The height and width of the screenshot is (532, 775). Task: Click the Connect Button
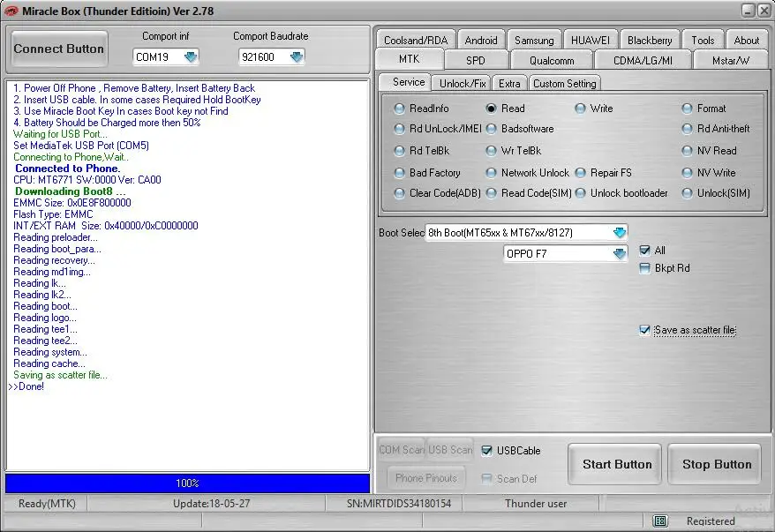click(x=59, y=49)
